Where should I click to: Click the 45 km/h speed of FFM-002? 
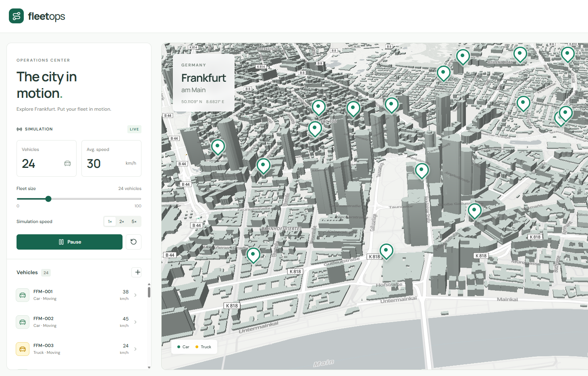[x=125, y=322]
